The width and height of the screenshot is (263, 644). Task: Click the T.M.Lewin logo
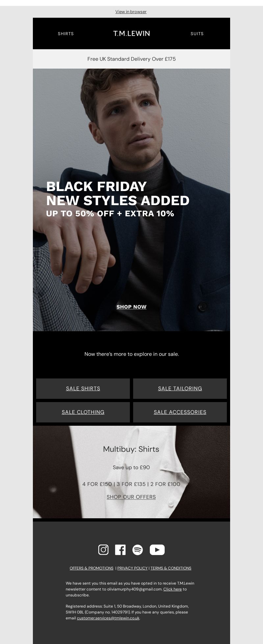pyautogui.click(x=131, y=33)
